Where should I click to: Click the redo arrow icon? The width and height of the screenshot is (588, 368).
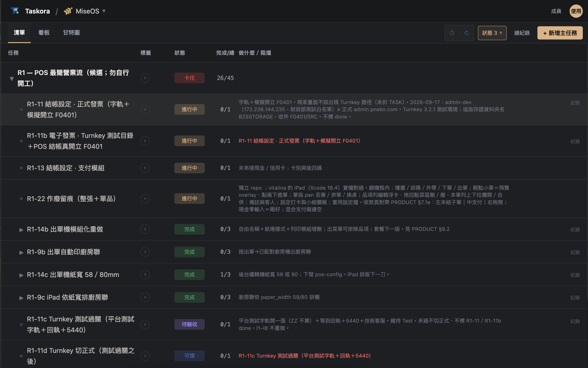click(x=467, y=33)
